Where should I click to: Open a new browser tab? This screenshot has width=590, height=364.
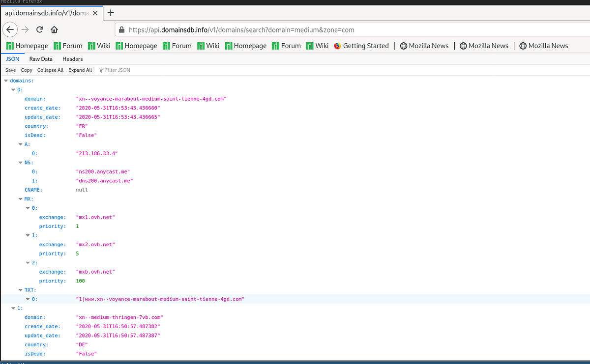[x=109, y=13]
